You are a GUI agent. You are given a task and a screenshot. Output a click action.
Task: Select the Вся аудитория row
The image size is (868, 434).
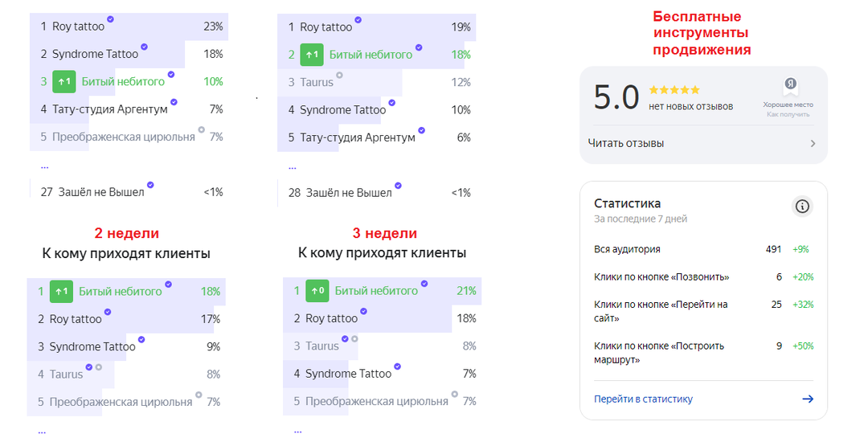[x=703, y=250]
